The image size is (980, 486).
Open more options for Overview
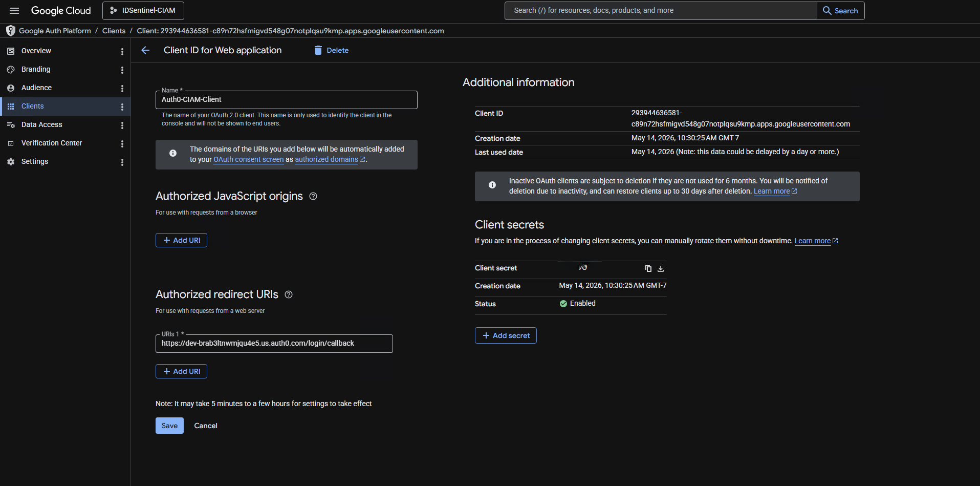[x=122, y=52]
